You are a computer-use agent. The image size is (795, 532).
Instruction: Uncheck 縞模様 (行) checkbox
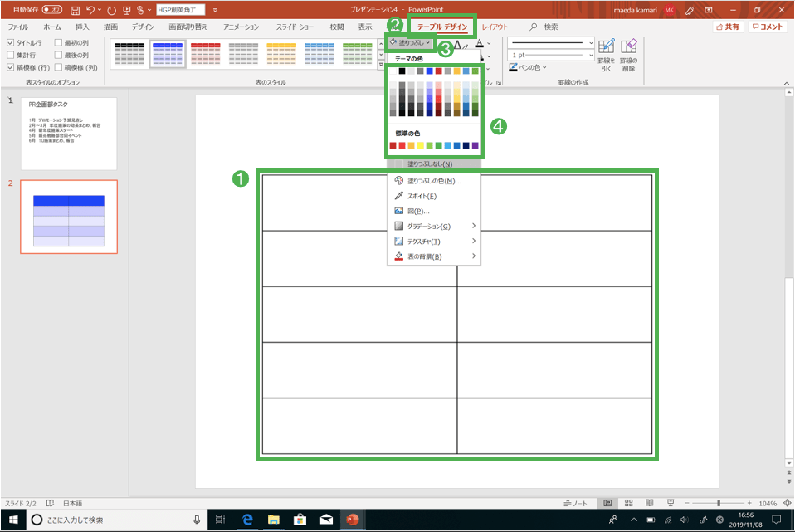point(11,67)
